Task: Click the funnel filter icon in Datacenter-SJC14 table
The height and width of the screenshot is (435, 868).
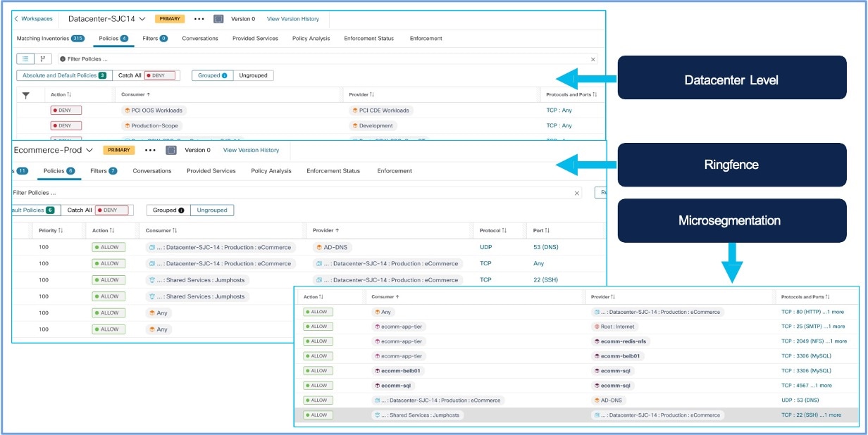Action: click(26, 94)
